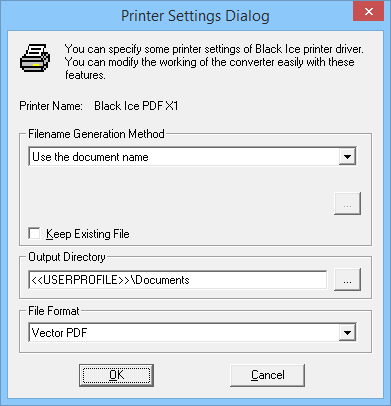
Task: Click the 'Printer Name:' label
Action: click(51, 106)
